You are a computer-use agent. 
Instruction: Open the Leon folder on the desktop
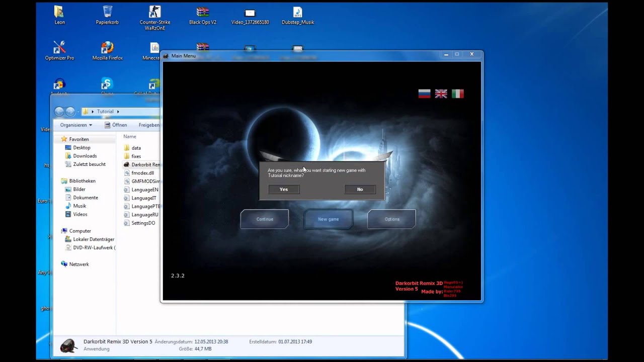(x=59, y=15)
